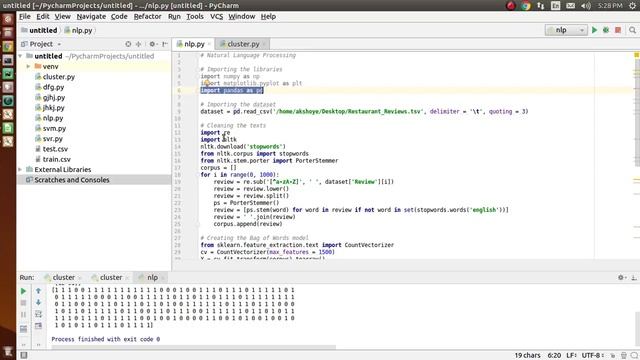Select test.csv in project tree
This screenshot has width=640, height=360.
click(55, 149)
